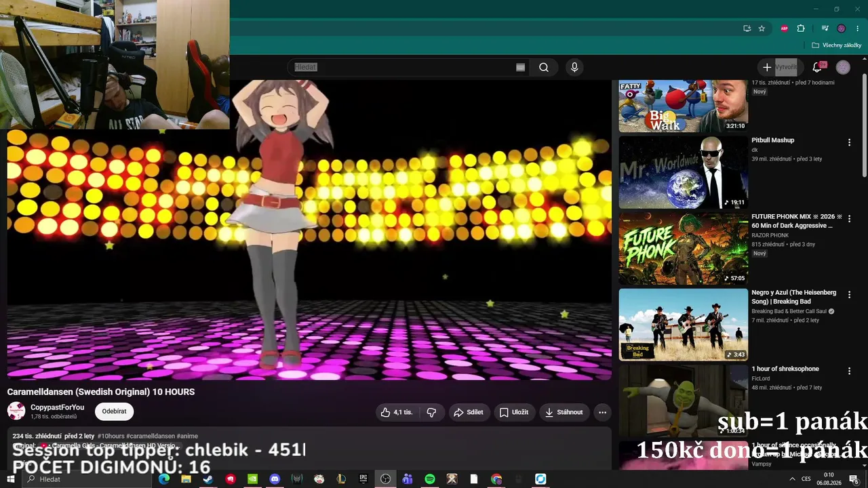This screenshot has width=868, height=488.
Task: Open the on-screen keyboard in the search box
Action: coord(520,67)
